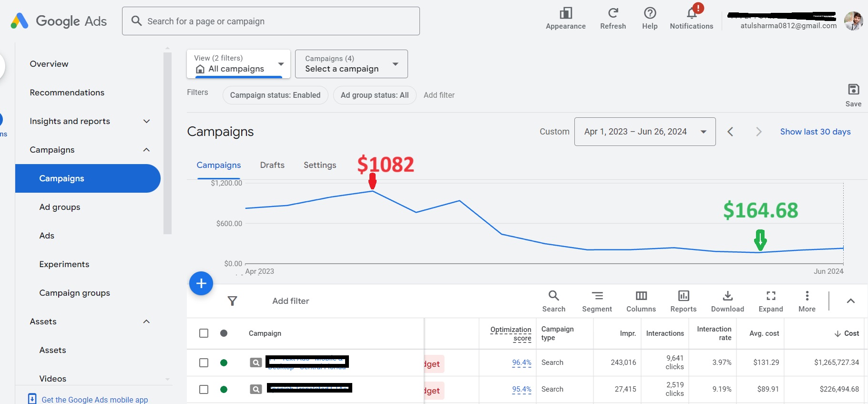868x404 pixels.
Task: Open the Help menu icon
Action: (650, 13)
